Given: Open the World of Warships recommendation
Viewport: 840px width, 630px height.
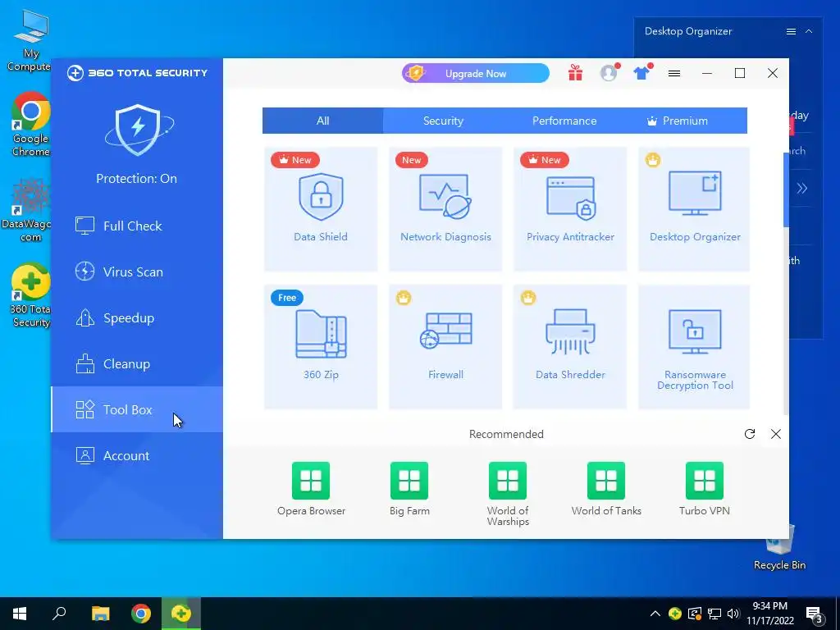Looking at the screenshot, I should 508,494.
